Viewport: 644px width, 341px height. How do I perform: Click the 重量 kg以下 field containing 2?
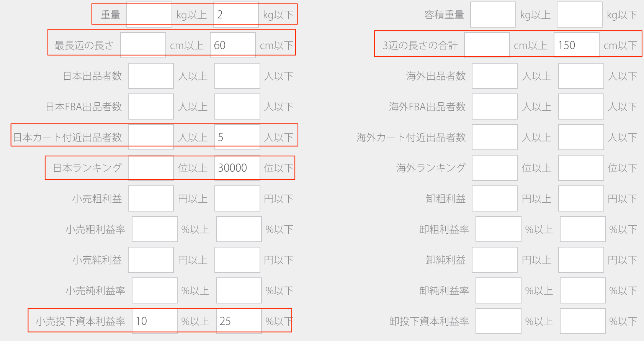[235, 15]
